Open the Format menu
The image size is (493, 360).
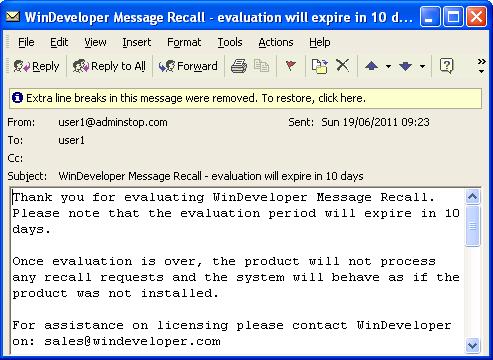184,42
